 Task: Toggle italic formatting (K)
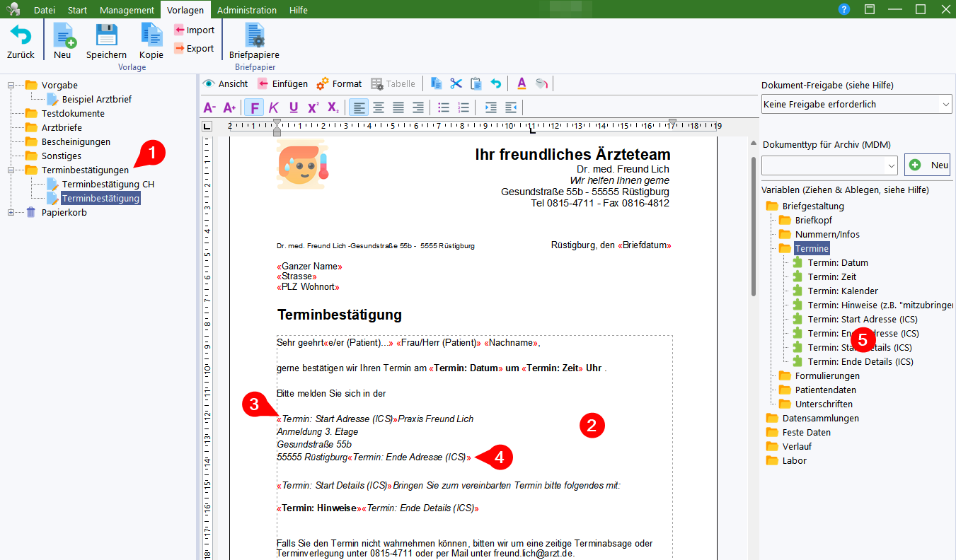coord(273,107)
